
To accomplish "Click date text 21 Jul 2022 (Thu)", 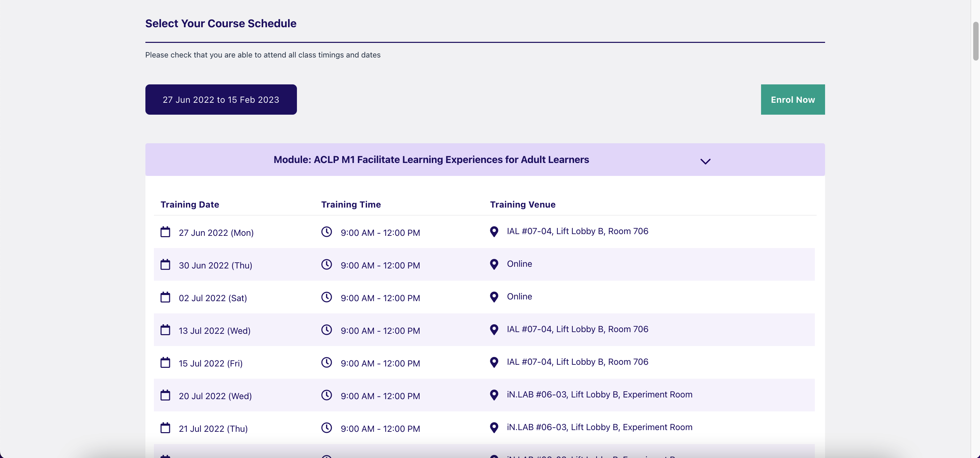I will 213,429.
